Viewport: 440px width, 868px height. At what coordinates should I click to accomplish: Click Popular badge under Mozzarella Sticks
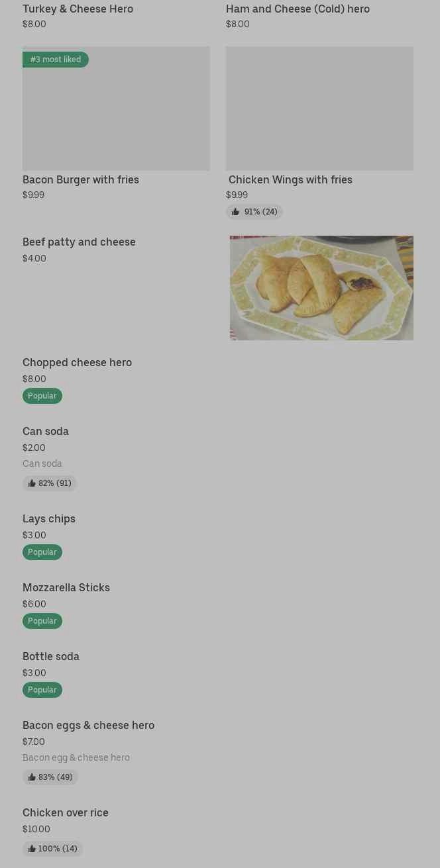point(42,621)
